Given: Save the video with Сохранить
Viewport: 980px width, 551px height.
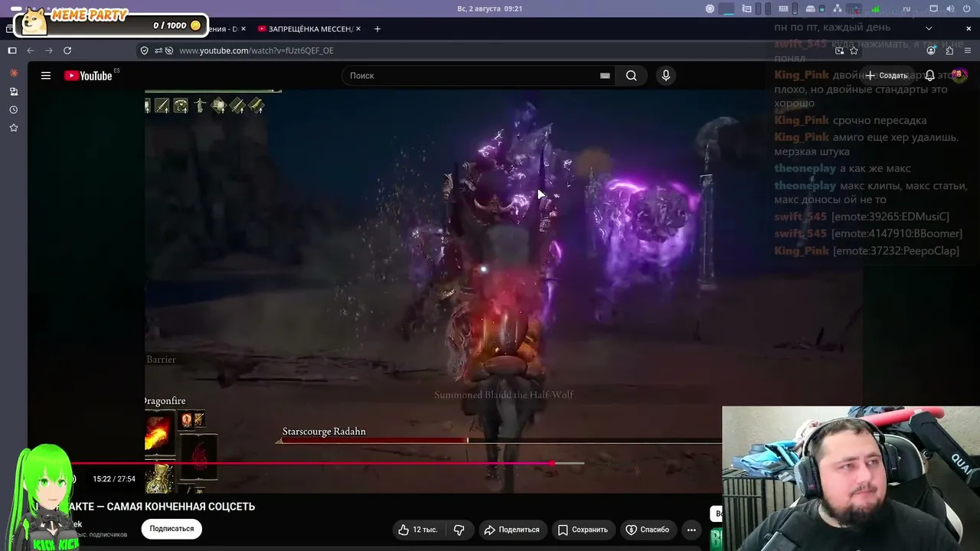Looking at the screenshot, I should pyautogui.click(x=583, y=530).
